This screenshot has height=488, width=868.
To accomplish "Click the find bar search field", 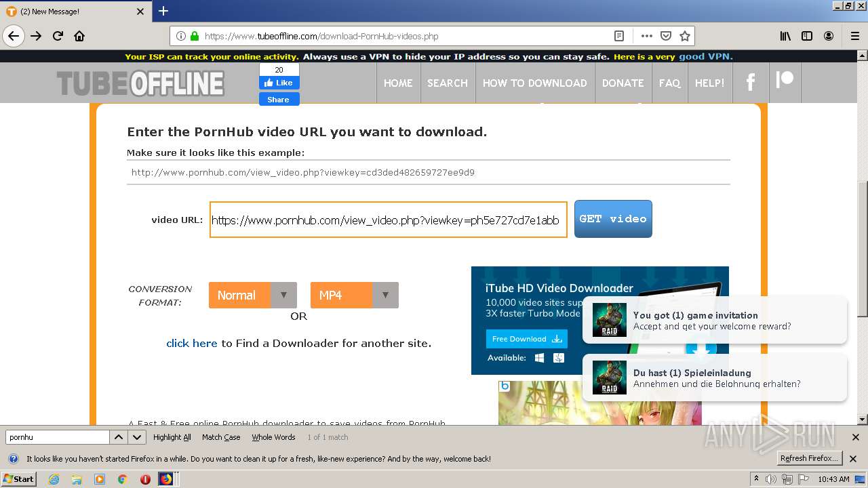I will tap(57, 437).
